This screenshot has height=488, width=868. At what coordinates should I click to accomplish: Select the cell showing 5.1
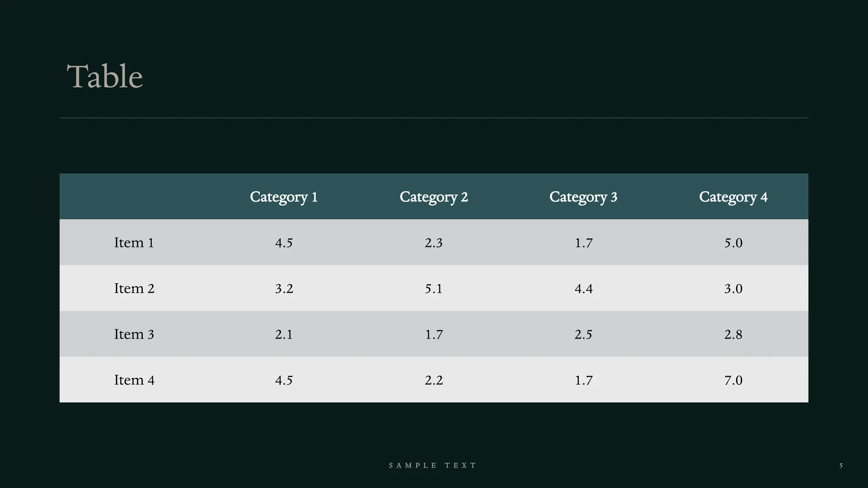pyautogui.click(x=434, y=288)
